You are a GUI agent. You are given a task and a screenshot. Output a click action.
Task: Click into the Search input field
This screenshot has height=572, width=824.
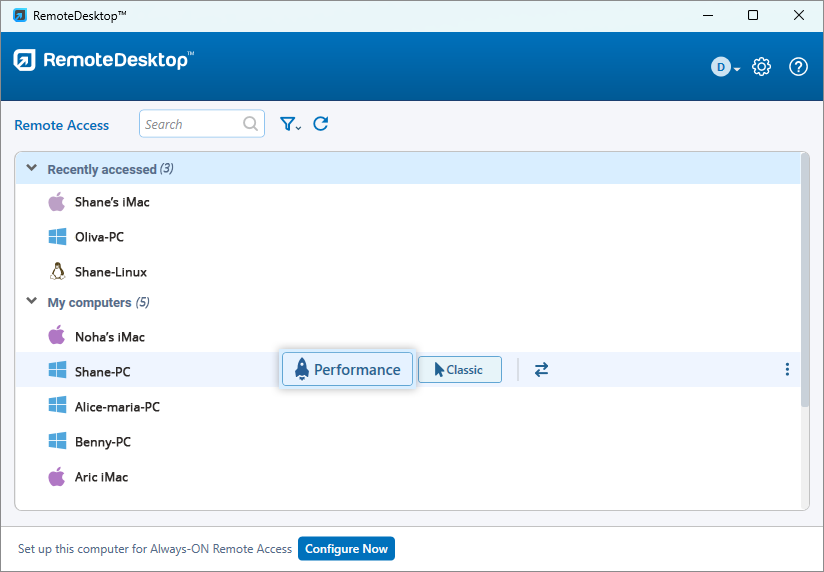(190, 124)
